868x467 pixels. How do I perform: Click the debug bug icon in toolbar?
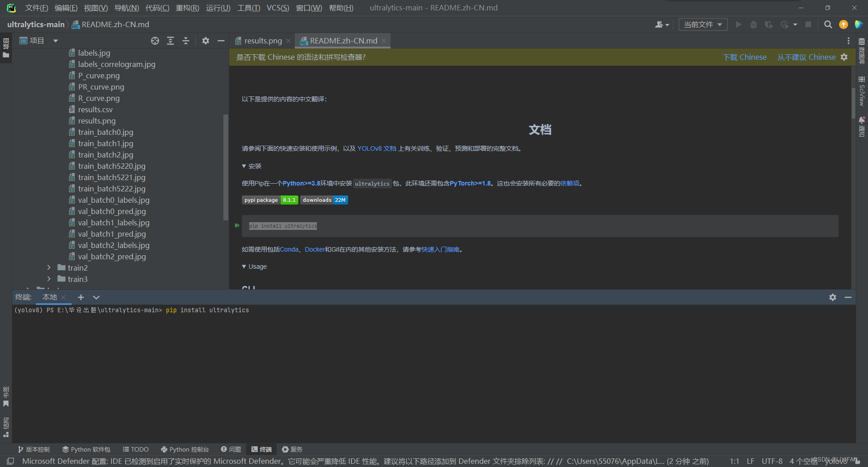tap(754, 24)
